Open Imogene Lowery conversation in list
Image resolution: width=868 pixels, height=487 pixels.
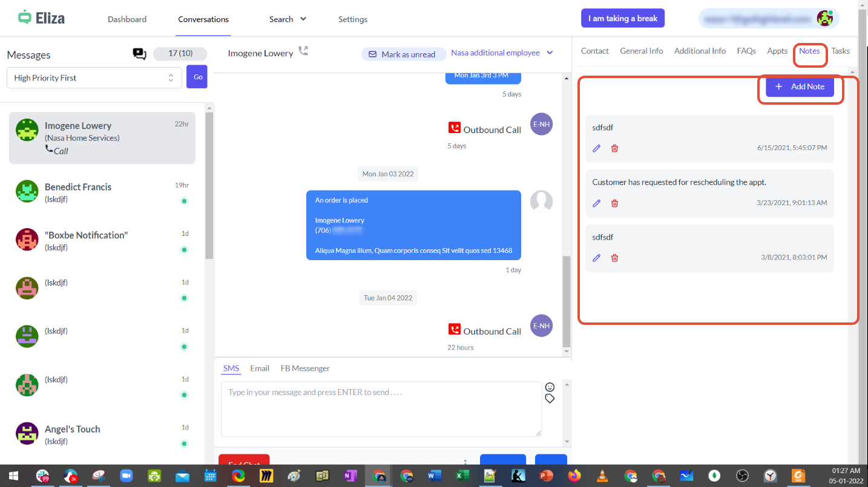pyautogui.click(x=102, y=138)
